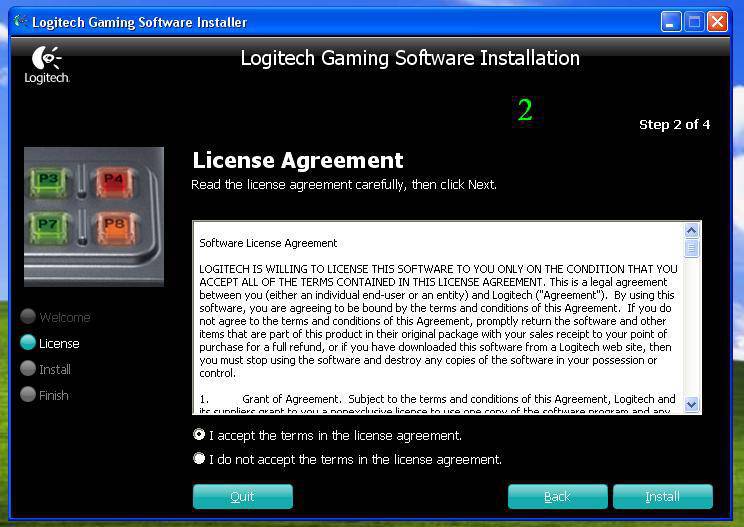This screenshot has width=744, height=527.
Task: Click the 'License Agreement' heading
Action: pos(298,160)
